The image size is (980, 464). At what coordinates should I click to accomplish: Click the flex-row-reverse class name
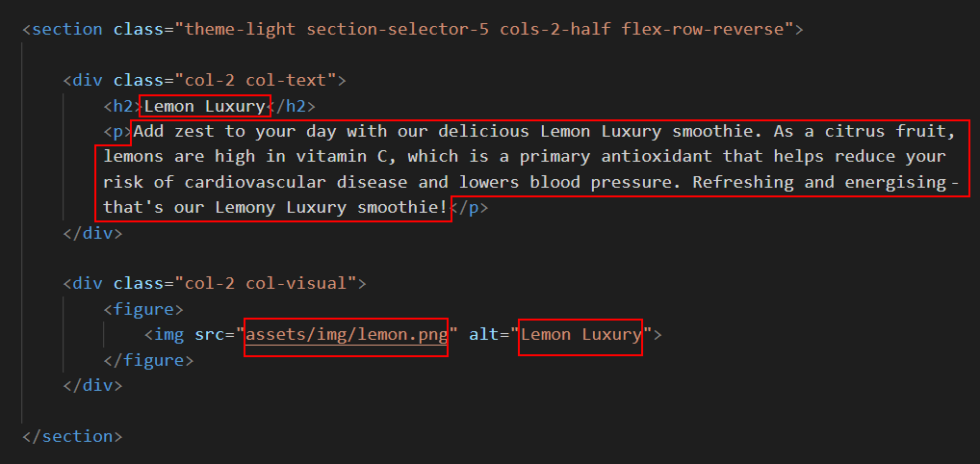(703, 30)
